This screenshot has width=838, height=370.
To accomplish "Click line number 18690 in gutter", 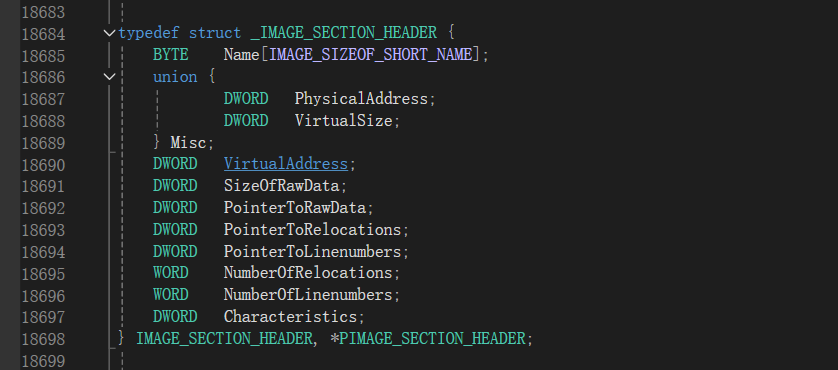I will [43, 165].
